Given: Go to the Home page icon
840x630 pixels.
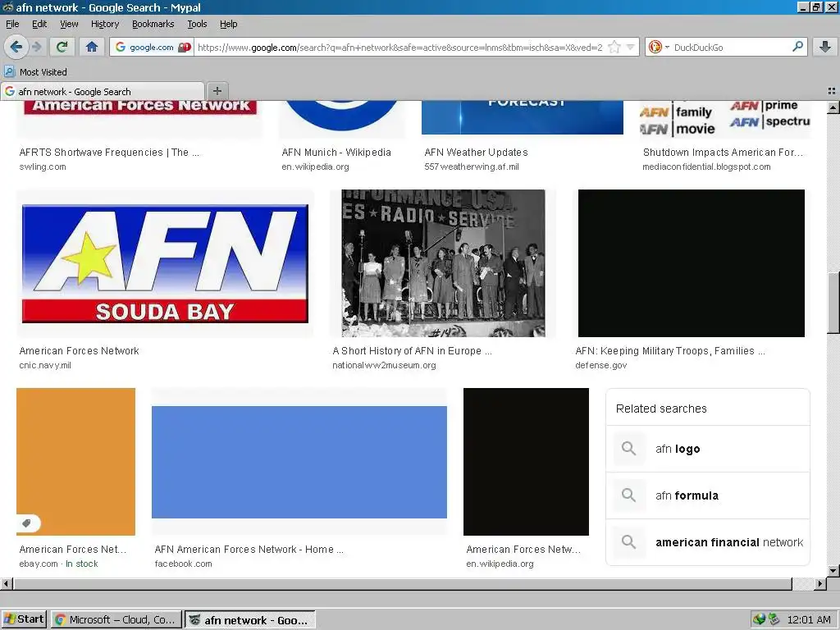Looking at the screenshot, I should [x=92, y=47].
